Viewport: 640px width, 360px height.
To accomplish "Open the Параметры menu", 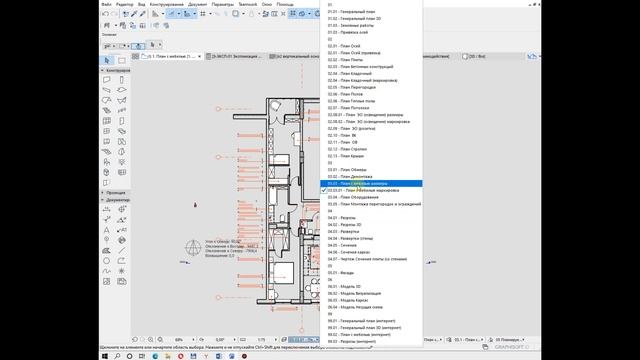I will (x=223, y=4).
